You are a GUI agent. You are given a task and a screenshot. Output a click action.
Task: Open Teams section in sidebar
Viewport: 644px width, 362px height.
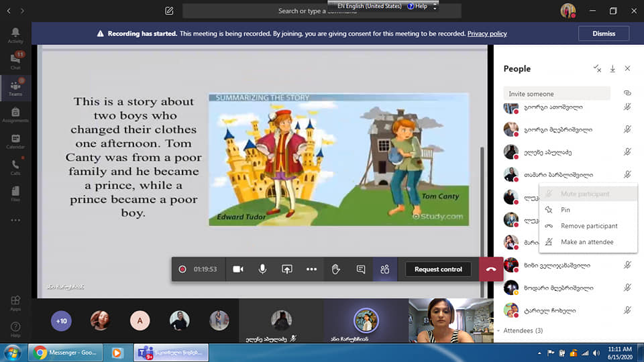[15, 87]
